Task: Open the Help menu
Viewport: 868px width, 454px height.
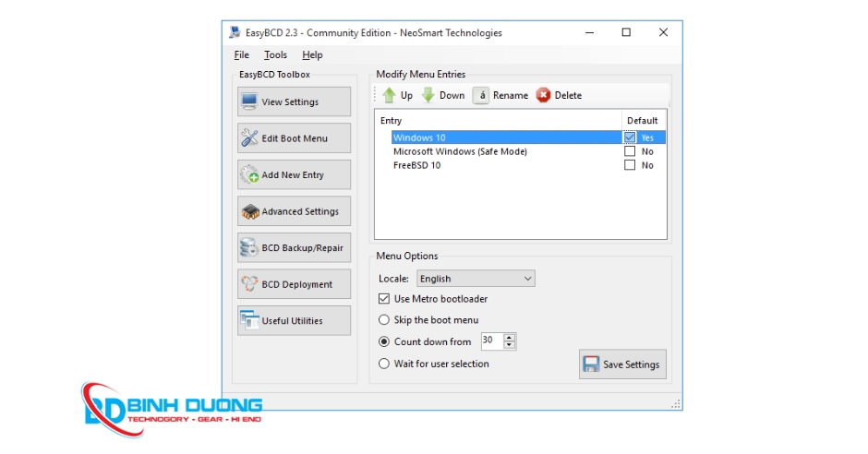Action: tap(312, 54)
